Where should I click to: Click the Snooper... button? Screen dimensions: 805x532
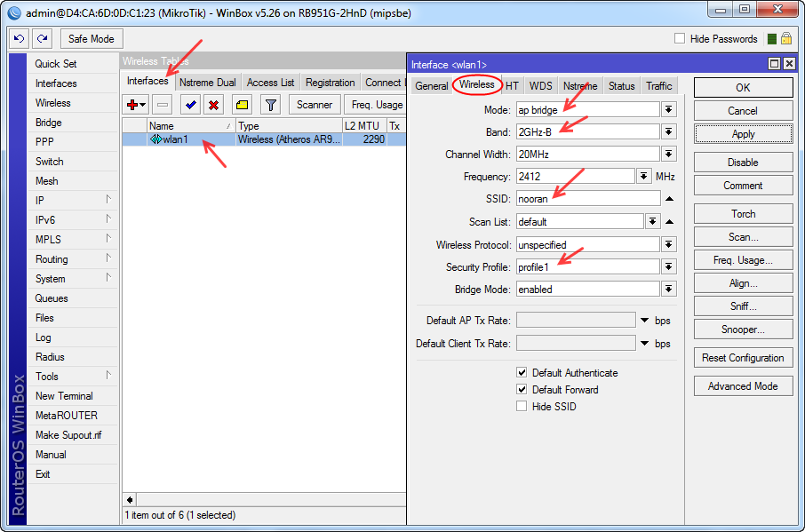[743, 330]
